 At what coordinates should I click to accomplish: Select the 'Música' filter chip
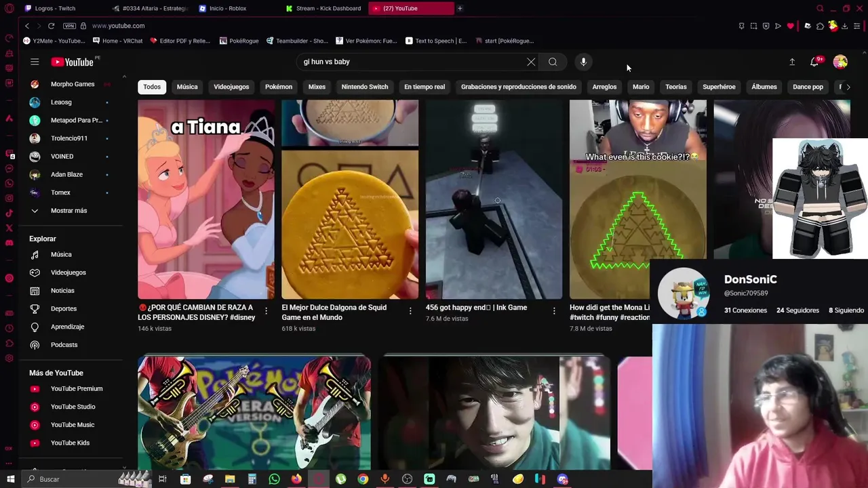click(x=187, y=87)
